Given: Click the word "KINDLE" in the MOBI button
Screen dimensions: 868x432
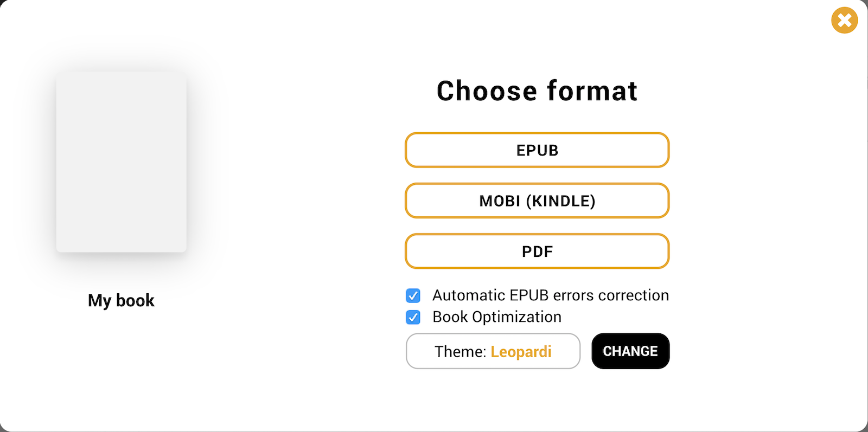Looking at the screenshot, I should pyautogui.click(x=560, y=201).
